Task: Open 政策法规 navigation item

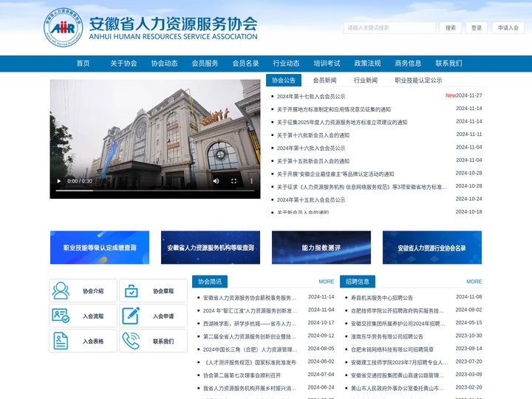Action: (x=367, y=64)
